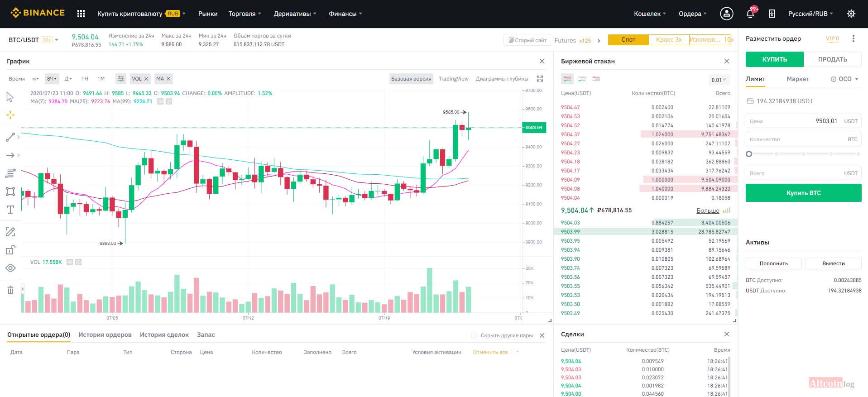868x397 pixels.
Task: Close the График chart panel
Action: pos(542,61)
